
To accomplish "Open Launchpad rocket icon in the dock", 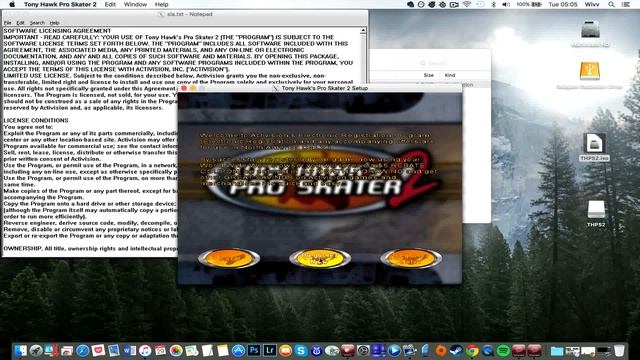I will pos(36,351).
